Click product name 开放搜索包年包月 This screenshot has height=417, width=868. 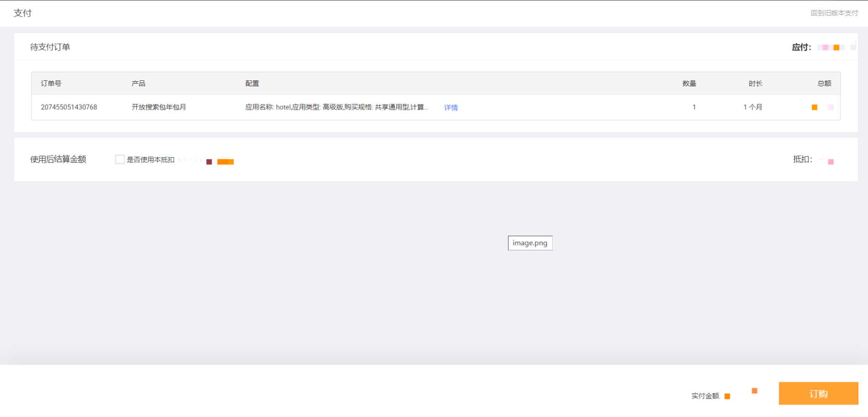coord(159,107)
